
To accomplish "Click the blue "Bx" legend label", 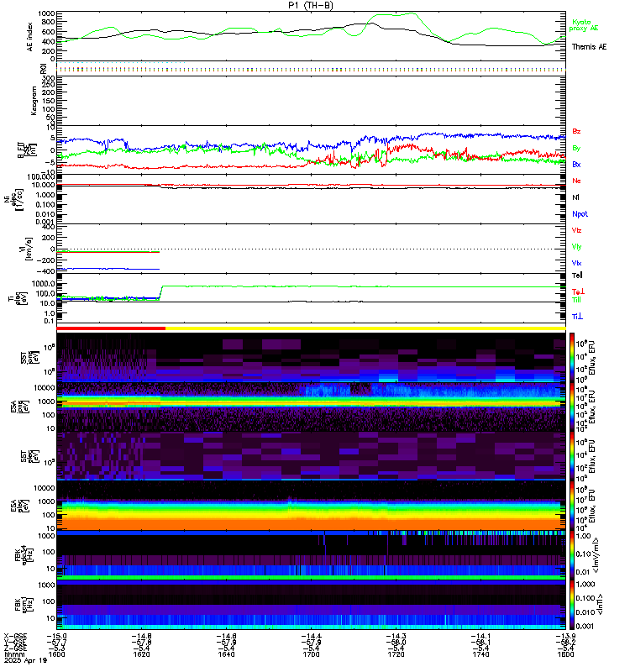I will 576,164.
